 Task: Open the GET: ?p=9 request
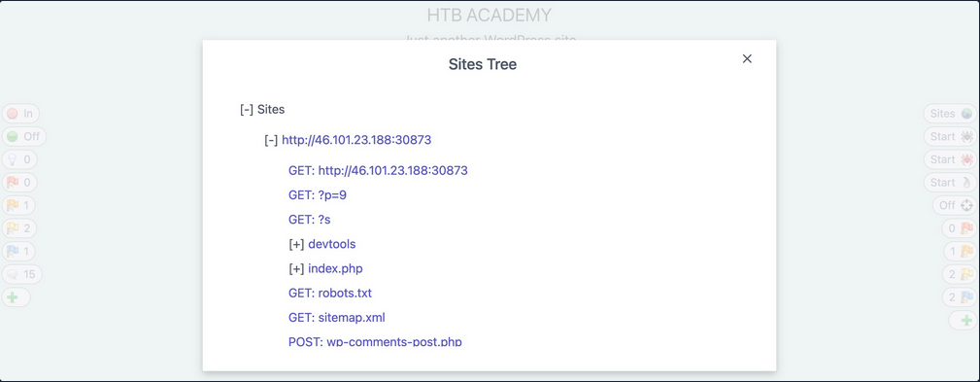[x=318, y=195]
